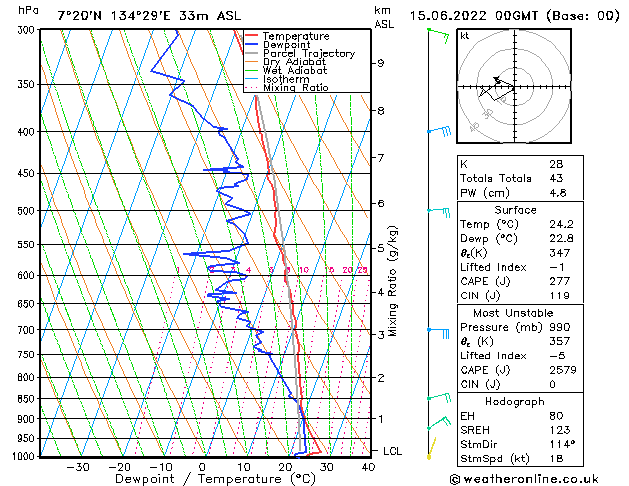Click the Surface CIN value 119
629x486 pixels.
point(560,296)
